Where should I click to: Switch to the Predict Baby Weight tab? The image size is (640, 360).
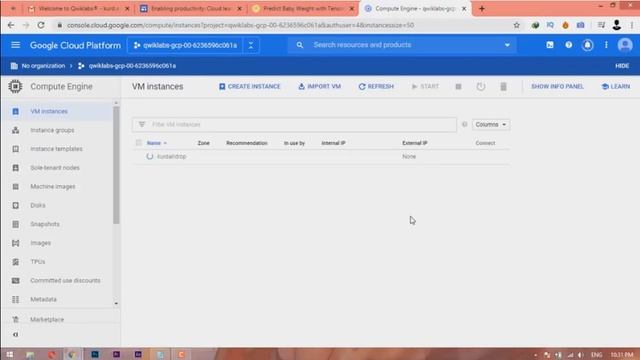(302, 9)
